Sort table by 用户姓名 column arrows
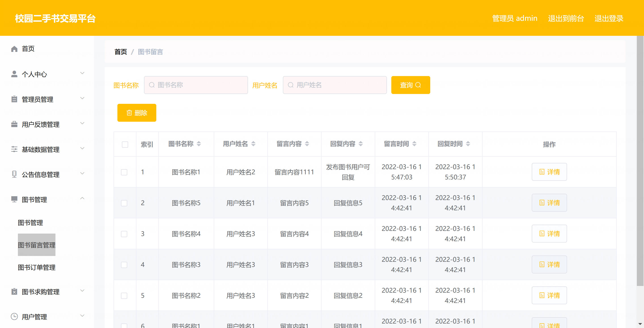Image resolution: width=644 pixels, height=328 pixels. (x=253, y=144)
